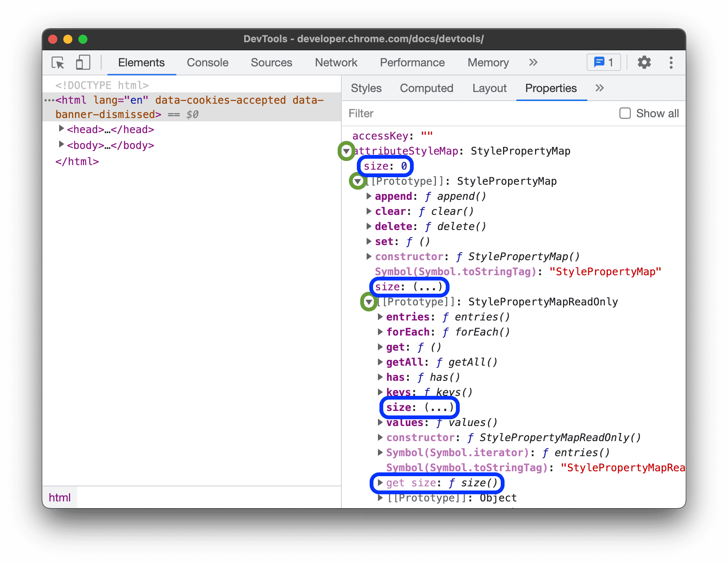The image size is (728, 564).
Task: Toggle the Show all checkbox
Action: tap(625, 113)
